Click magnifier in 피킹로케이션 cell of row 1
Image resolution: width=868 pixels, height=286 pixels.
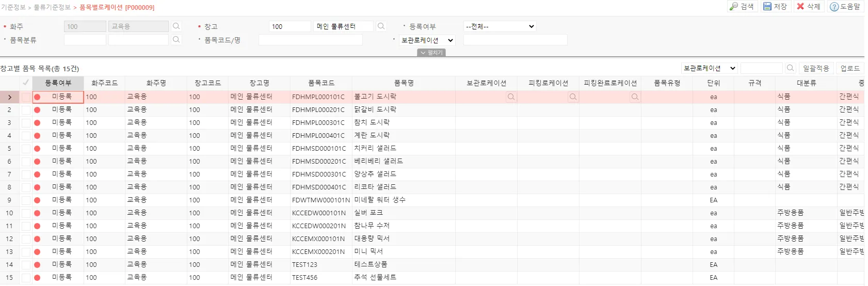(573, 97)
